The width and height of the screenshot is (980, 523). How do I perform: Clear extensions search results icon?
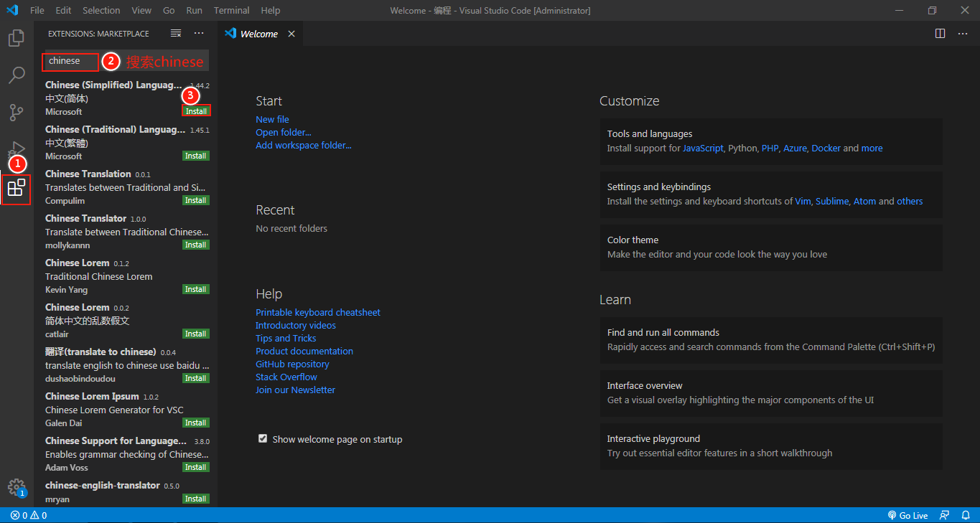coord(176,34)
